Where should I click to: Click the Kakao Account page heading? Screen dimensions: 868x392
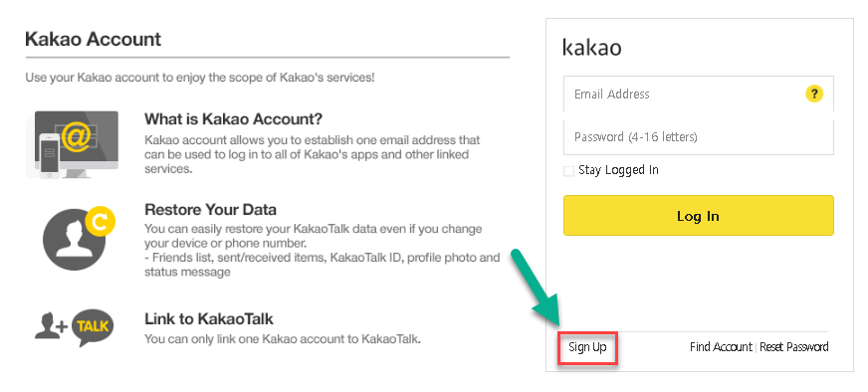coord(93,40)
